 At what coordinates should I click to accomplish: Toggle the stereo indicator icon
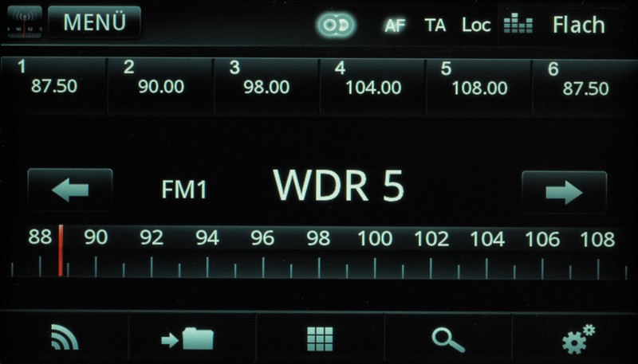[x=336, y=25]
